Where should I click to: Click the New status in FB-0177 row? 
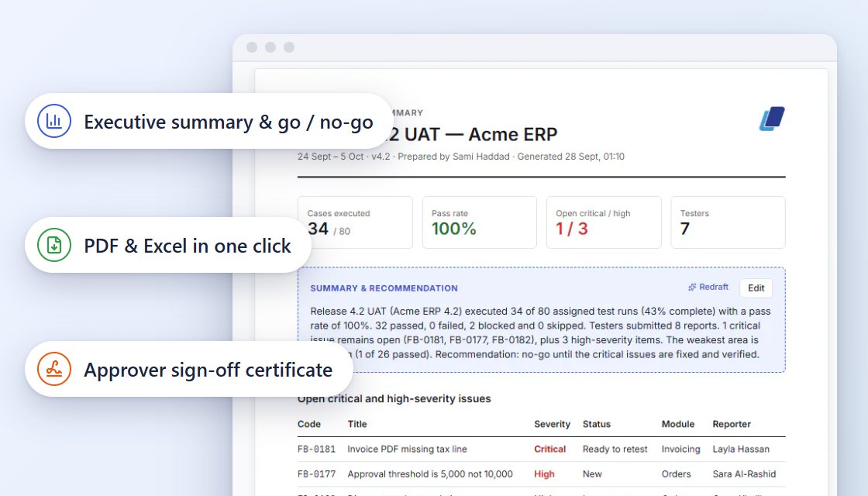point(592,474)
